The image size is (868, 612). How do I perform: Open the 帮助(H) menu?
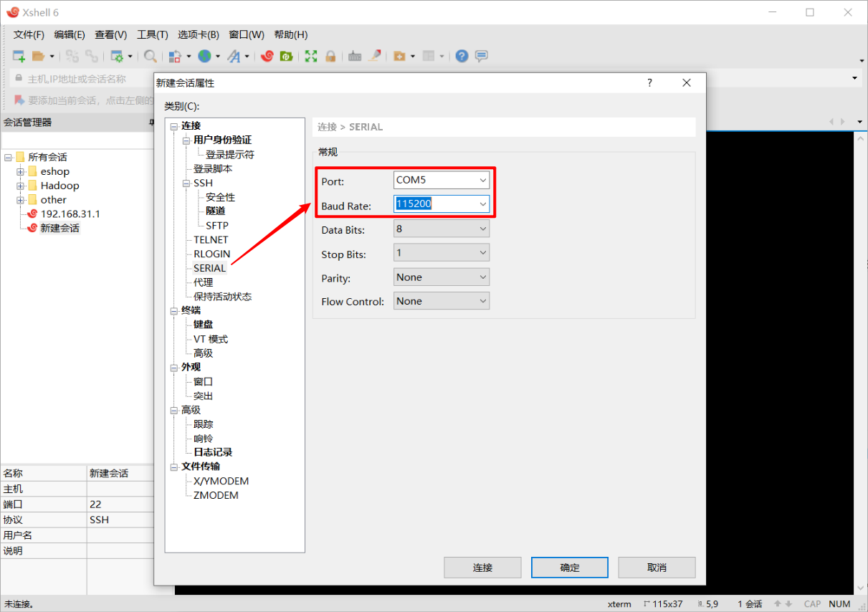[x=291, y=34]
